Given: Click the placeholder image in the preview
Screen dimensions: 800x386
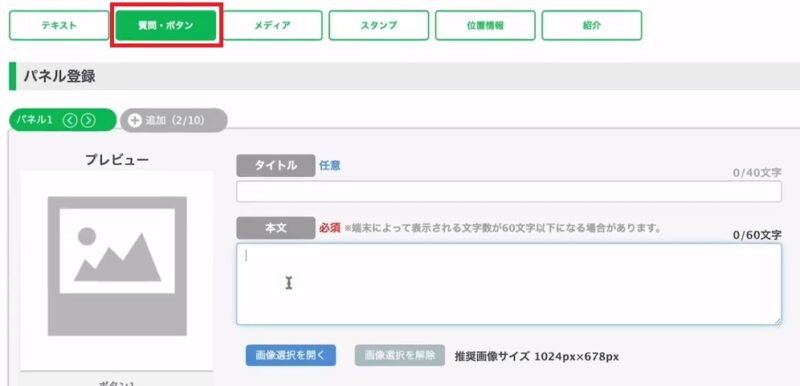Looking at the screenshot, I should coord(117,266).
